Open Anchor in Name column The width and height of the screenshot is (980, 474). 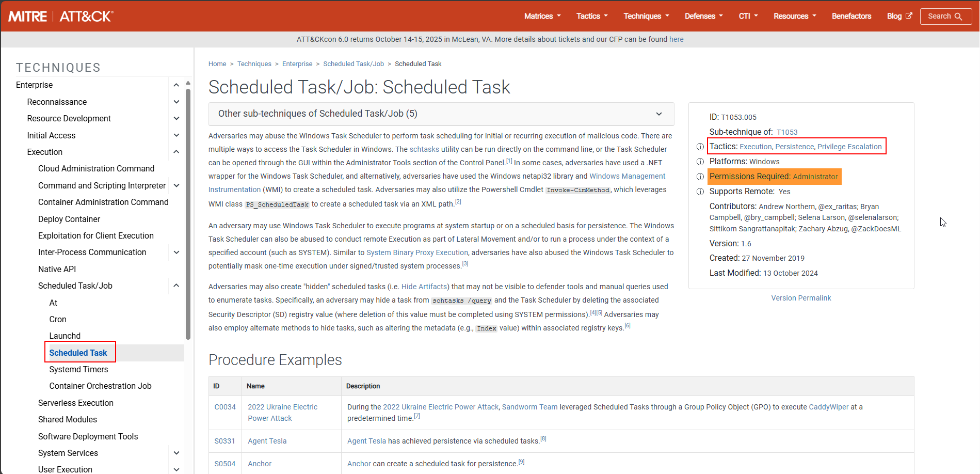coord(260,464)
